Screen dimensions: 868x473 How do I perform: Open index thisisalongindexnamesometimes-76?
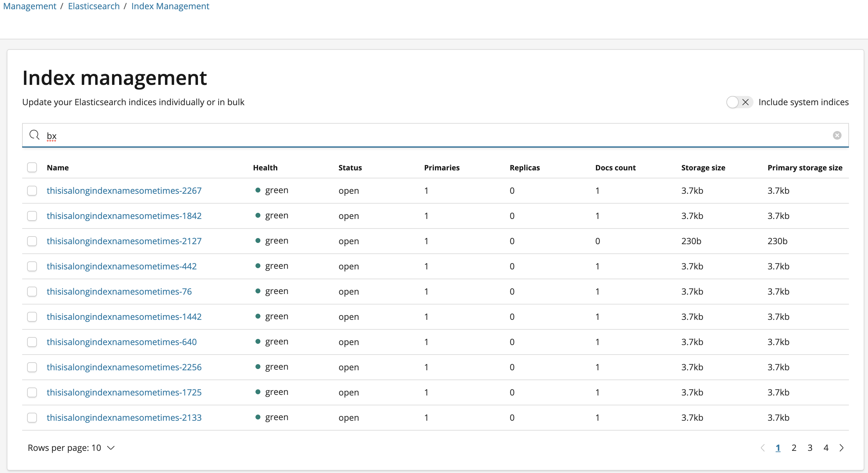point(119,292)
